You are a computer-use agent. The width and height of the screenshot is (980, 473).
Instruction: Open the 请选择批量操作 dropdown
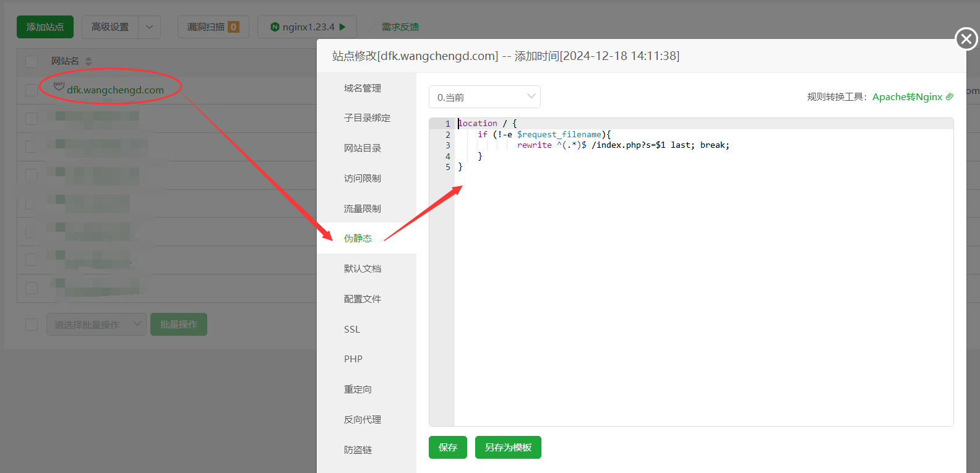pyautogui.click(x=97, y=325)
